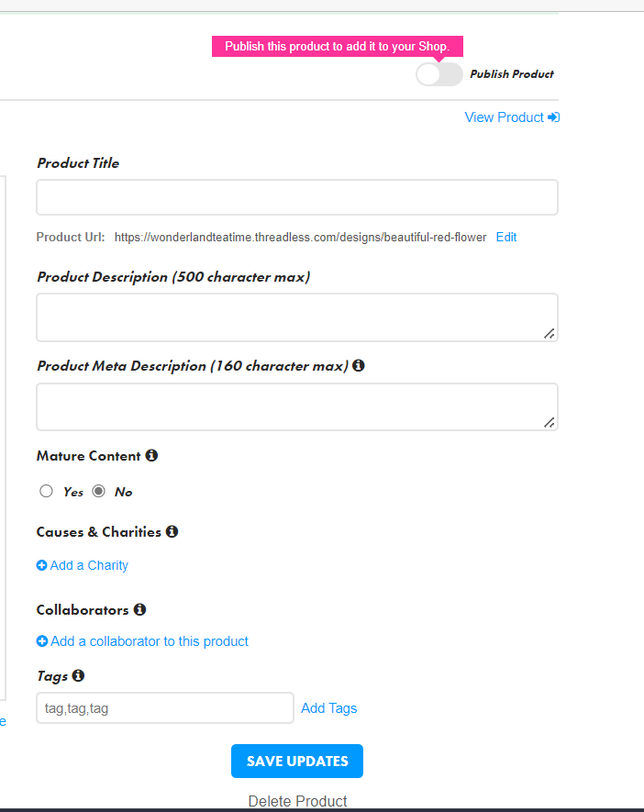Click the Product Title text field
Screen dimensions: 644x812
[x=296, y=197]
